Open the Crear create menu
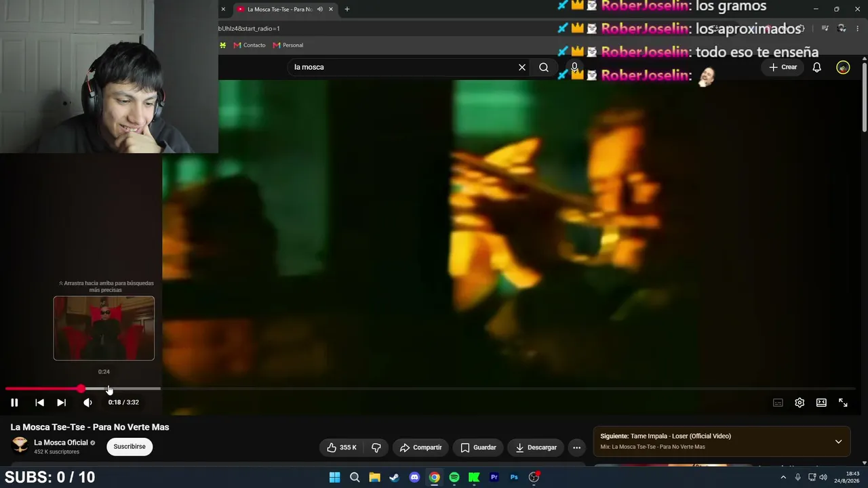Viewport: 868px width, 488px height. (783, 67)
